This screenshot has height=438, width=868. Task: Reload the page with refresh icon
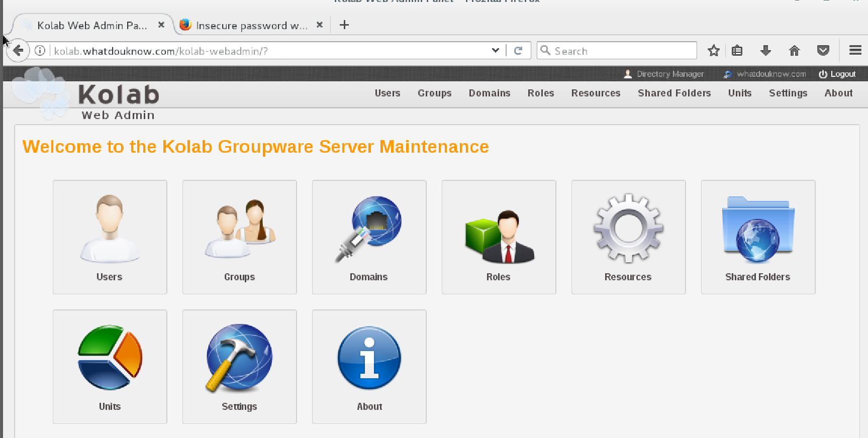tap(518, 51)
